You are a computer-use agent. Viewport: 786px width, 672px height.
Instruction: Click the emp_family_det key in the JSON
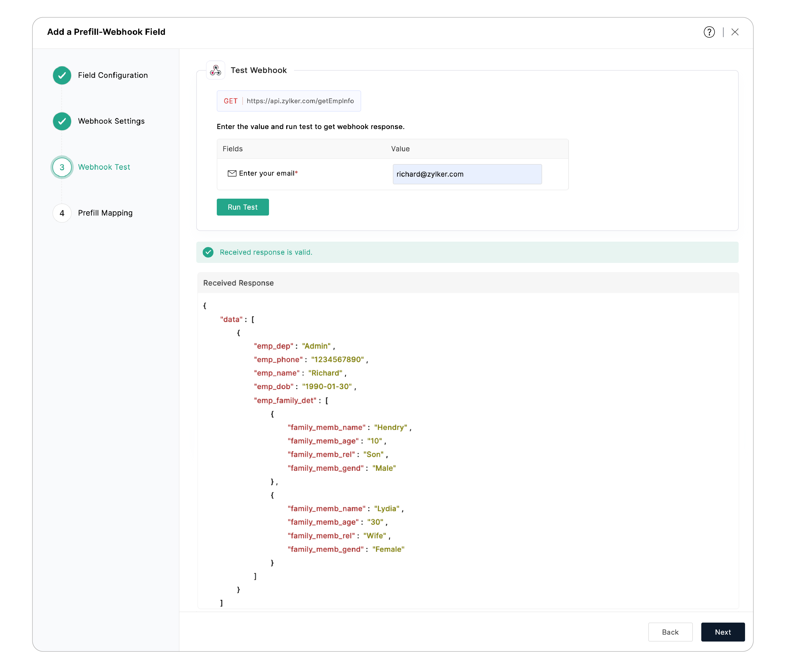point(285,400)
